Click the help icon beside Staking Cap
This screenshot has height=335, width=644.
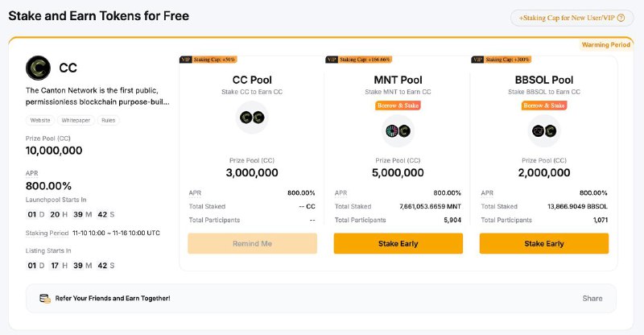coord(621,18)
